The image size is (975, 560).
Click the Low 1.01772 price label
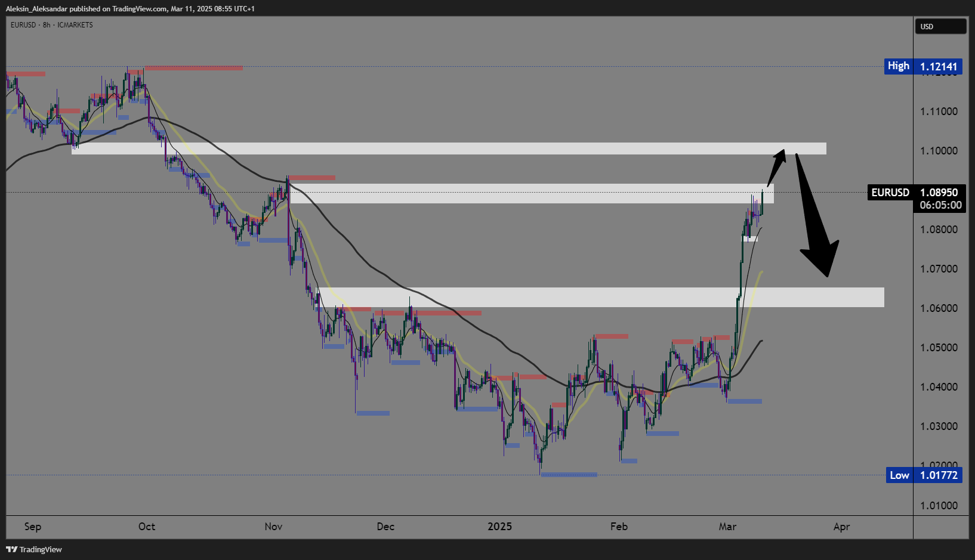pyautogui.click(x=924, y=475)
